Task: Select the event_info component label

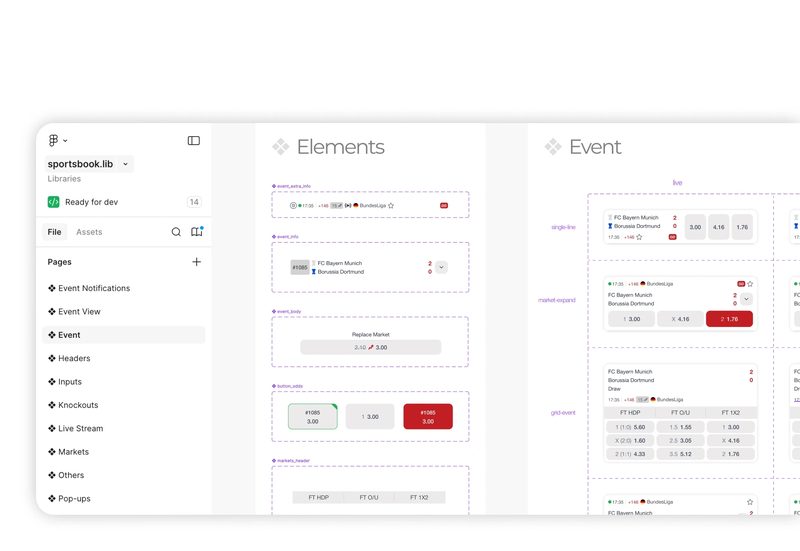Action: (x=285, y=237)
